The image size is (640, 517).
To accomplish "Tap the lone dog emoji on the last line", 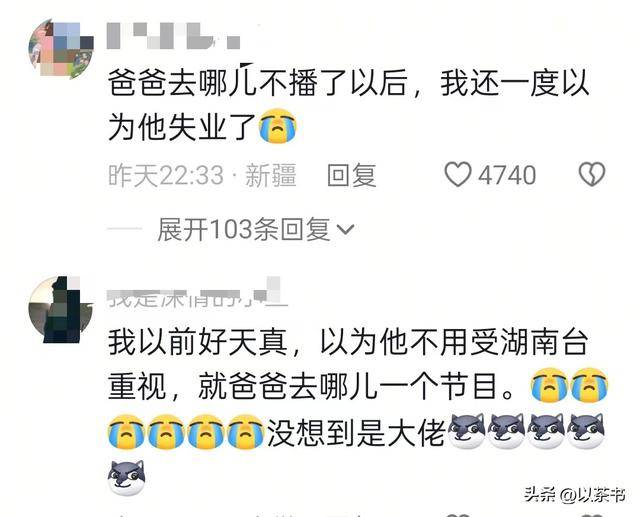I will tap(127, 477).
